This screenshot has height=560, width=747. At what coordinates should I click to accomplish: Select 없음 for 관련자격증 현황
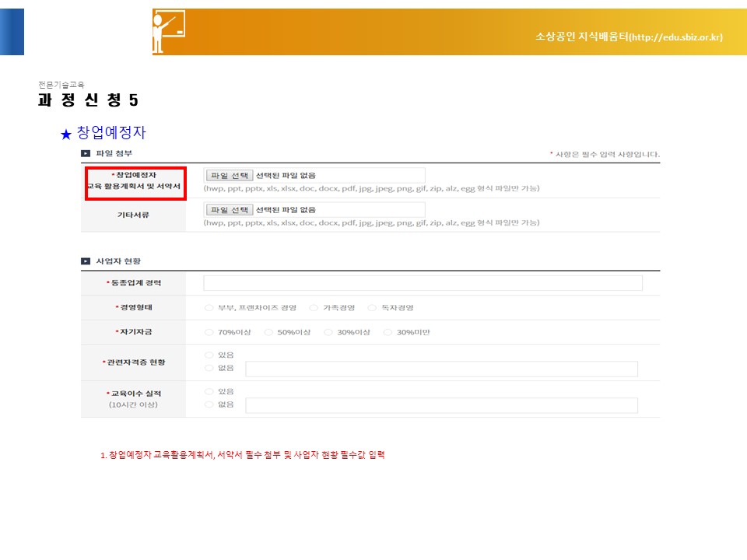click(x=209, y=368)
